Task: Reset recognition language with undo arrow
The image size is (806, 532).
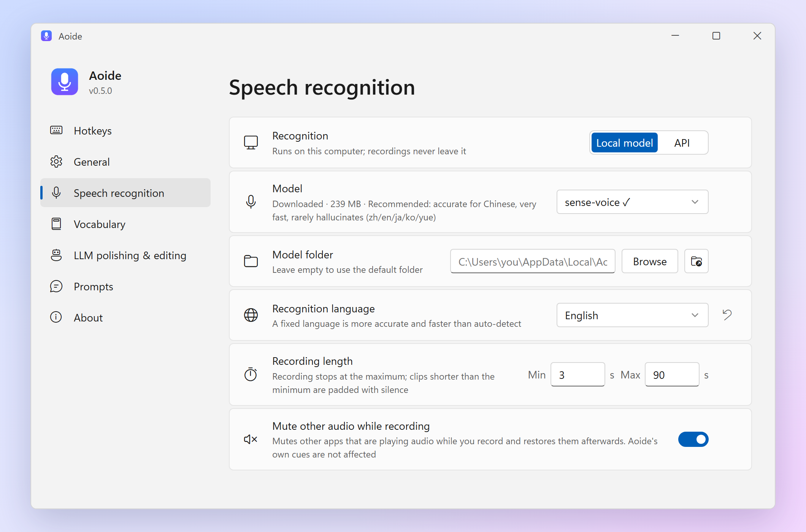Action: pos(727,315)
